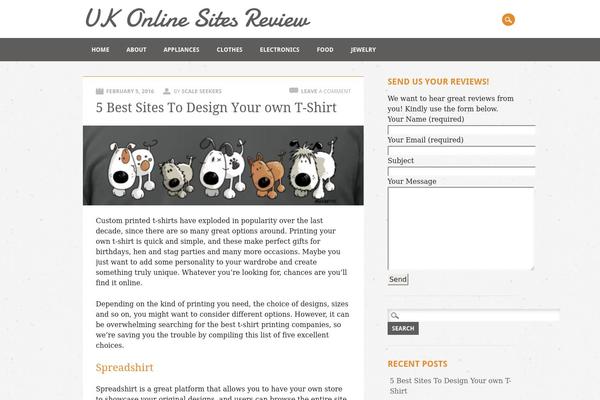The height and width of the screenshot is (400, 600).
Task: Focus the Your Name input field
Action: pyautogui.click(x=461, y=130)
